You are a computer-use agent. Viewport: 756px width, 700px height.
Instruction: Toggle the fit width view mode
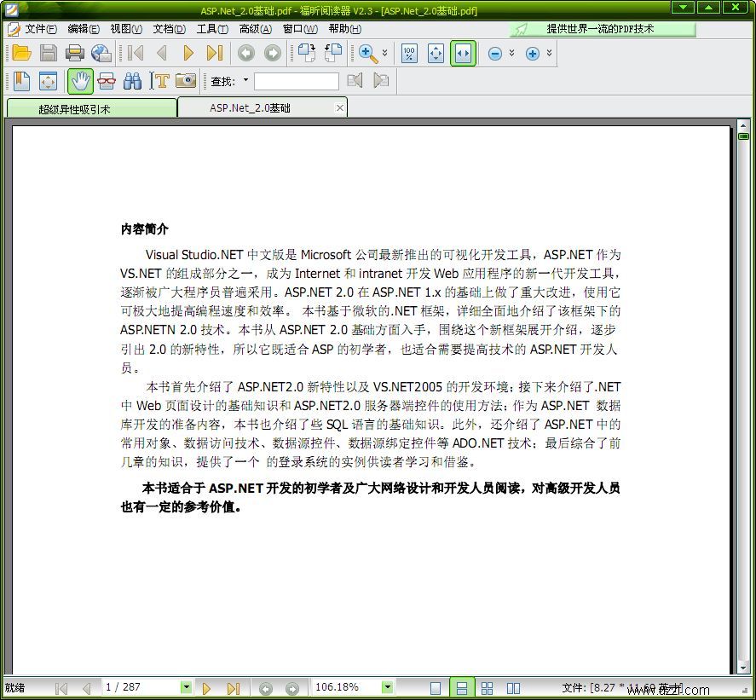(463, 53)
